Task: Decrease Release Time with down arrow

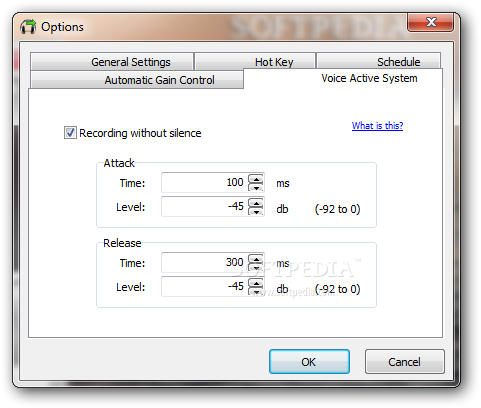Action: [x=256, y=267]
